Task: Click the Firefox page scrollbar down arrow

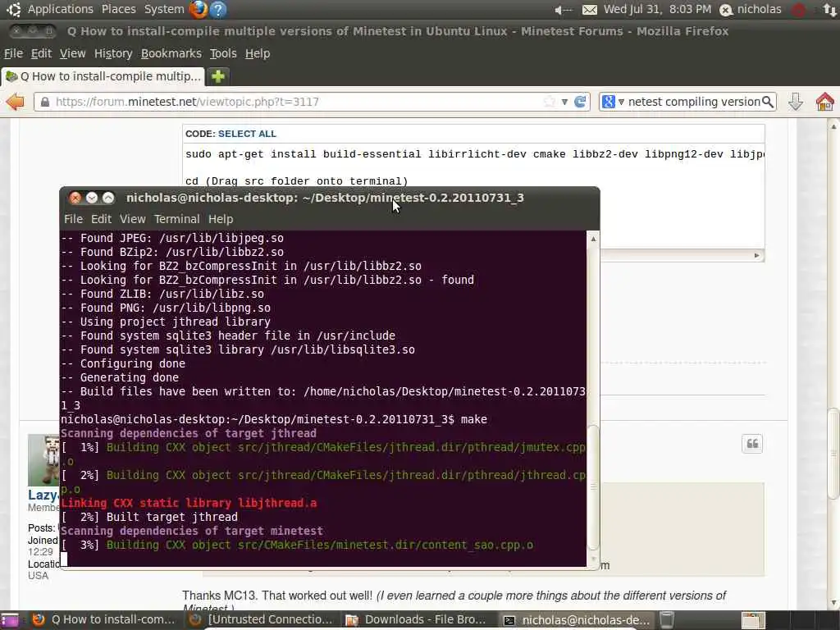Action: [833, 603]
